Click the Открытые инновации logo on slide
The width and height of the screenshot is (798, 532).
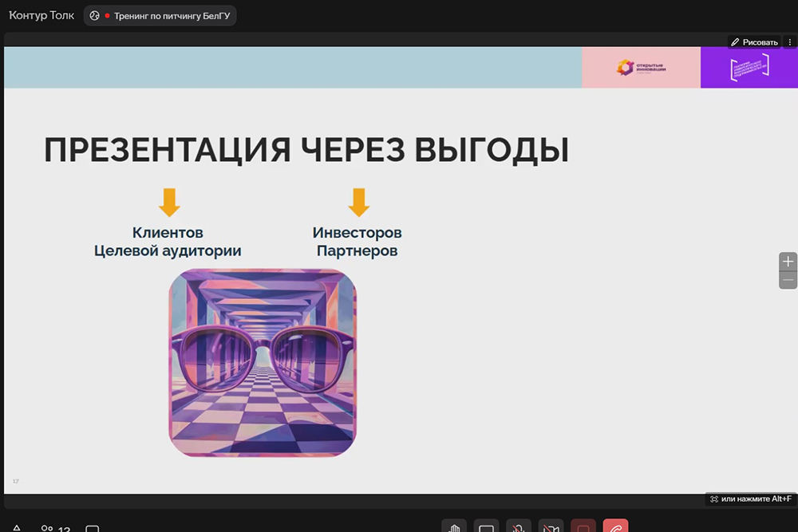click(641, 68)
